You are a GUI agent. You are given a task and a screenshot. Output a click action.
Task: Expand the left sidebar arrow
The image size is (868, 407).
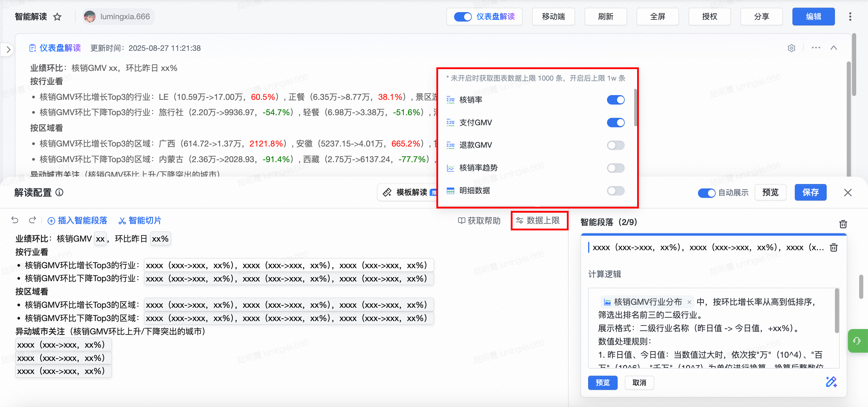tap(9, 50)
